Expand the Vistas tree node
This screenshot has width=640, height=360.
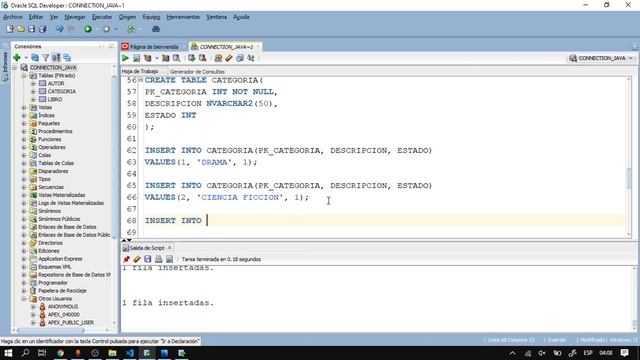pos(24,107)
